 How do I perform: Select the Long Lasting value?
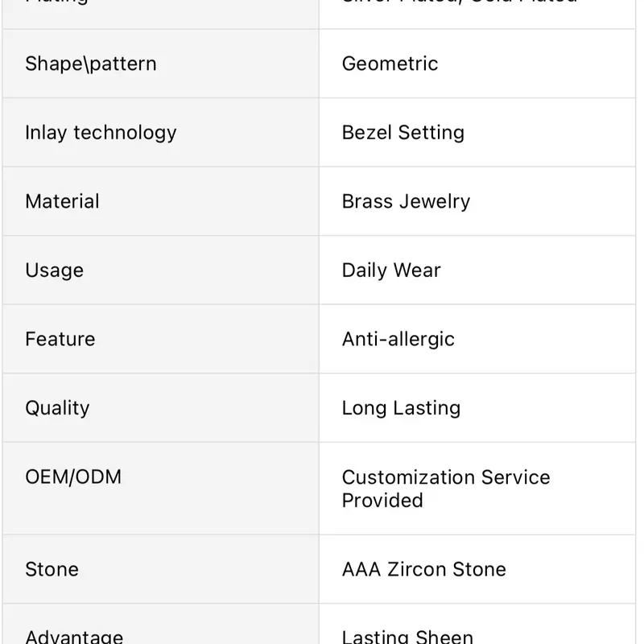tap(401, 407)
